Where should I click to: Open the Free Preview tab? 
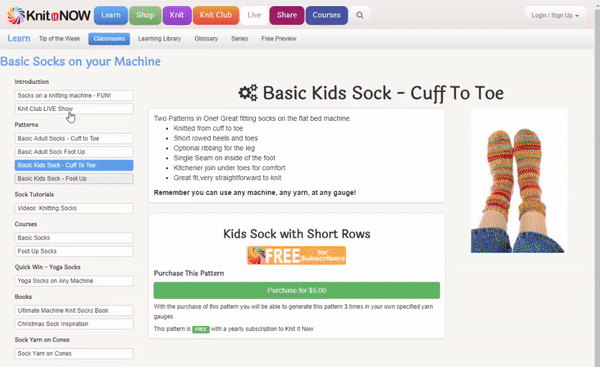pyautogui.click(x=279, y=39)
